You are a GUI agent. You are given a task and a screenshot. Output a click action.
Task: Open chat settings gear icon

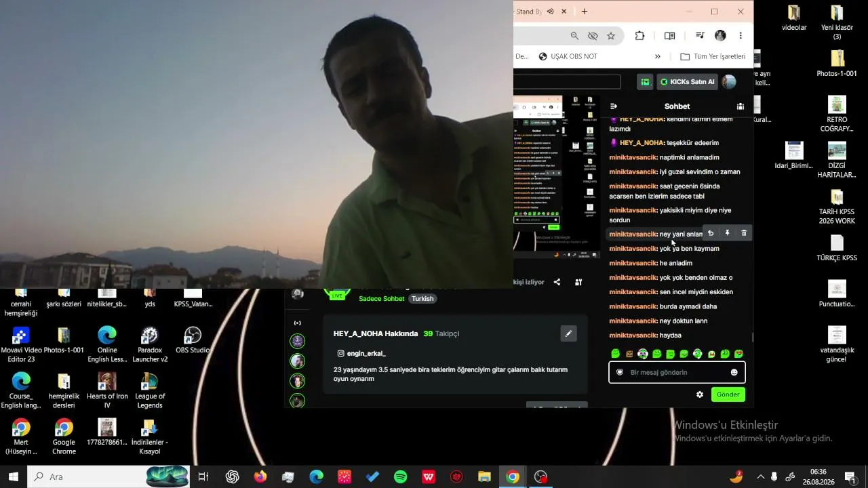(700, 394)
